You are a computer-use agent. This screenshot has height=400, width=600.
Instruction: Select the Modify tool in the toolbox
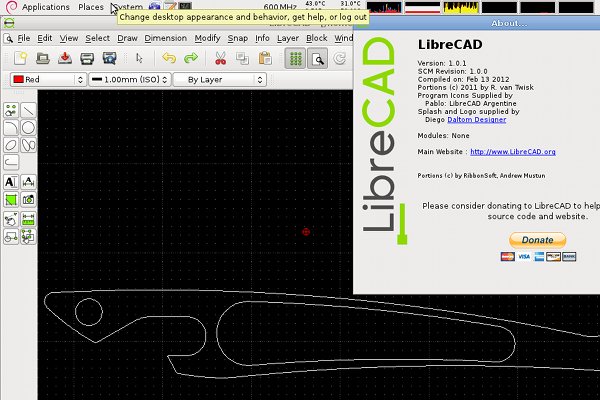pos(11,220)
